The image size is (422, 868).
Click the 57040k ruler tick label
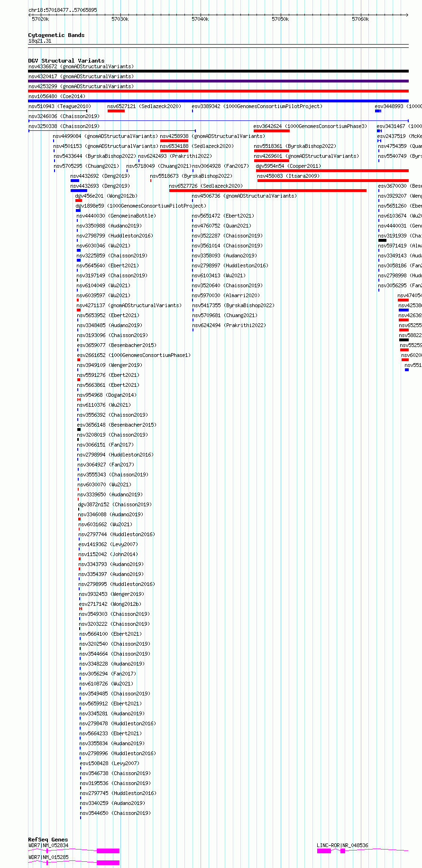tap(200, 19)
